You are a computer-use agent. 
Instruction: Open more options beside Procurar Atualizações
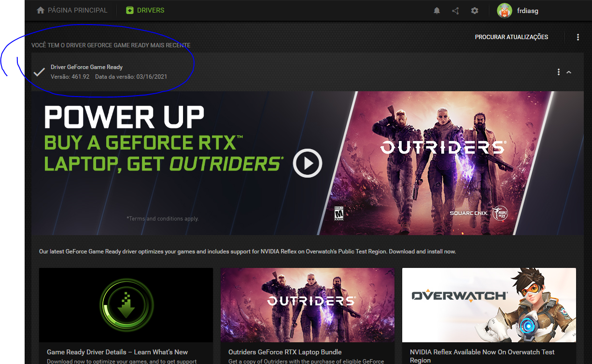coord(578,37)
